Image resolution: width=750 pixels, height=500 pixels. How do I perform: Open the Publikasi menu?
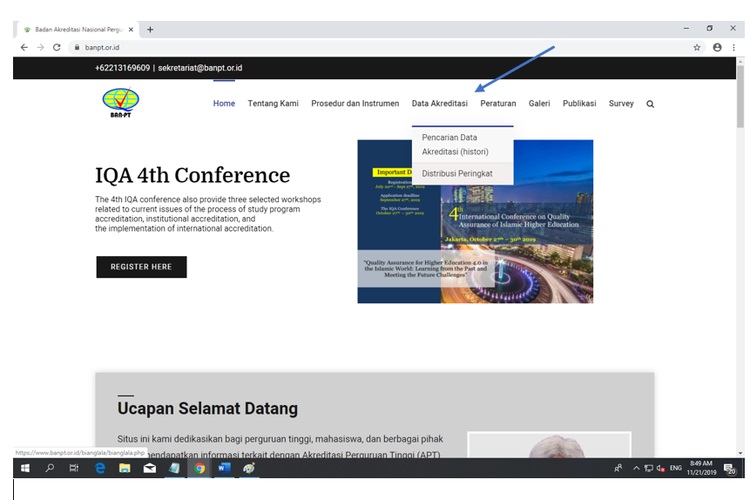[x=579, y=103]
